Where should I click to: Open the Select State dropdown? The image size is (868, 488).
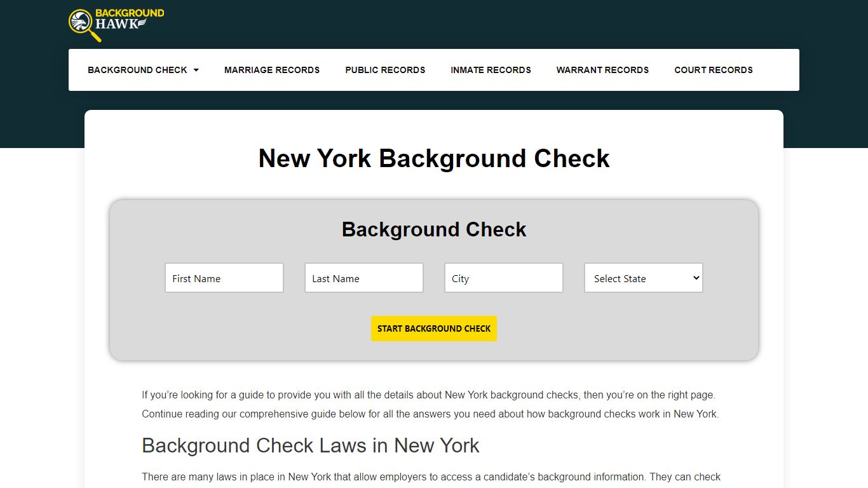point(644,278)
